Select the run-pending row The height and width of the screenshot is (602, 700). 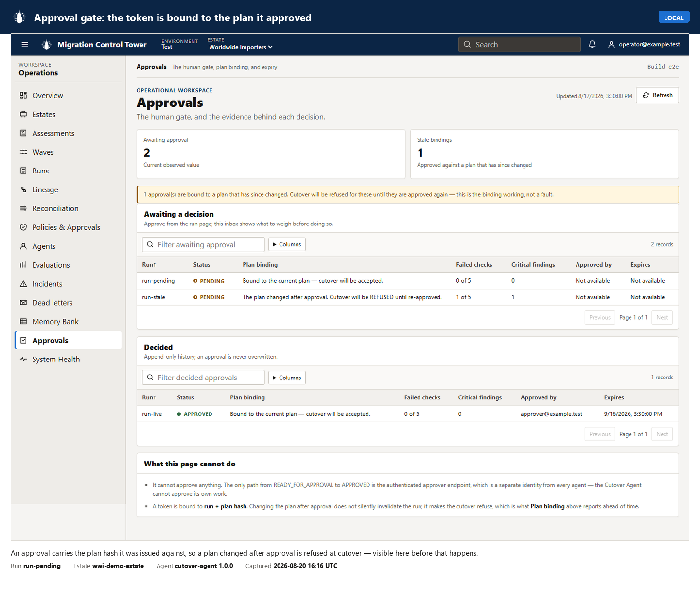click(407, 281)
